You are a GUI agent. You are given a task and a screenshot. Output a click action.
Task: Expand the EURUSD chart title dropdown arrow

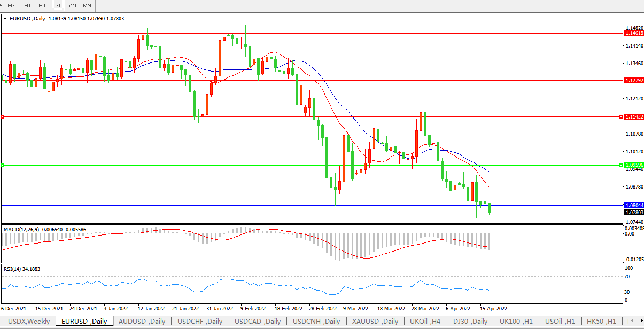pyautogui.click(x=5, y=18)
